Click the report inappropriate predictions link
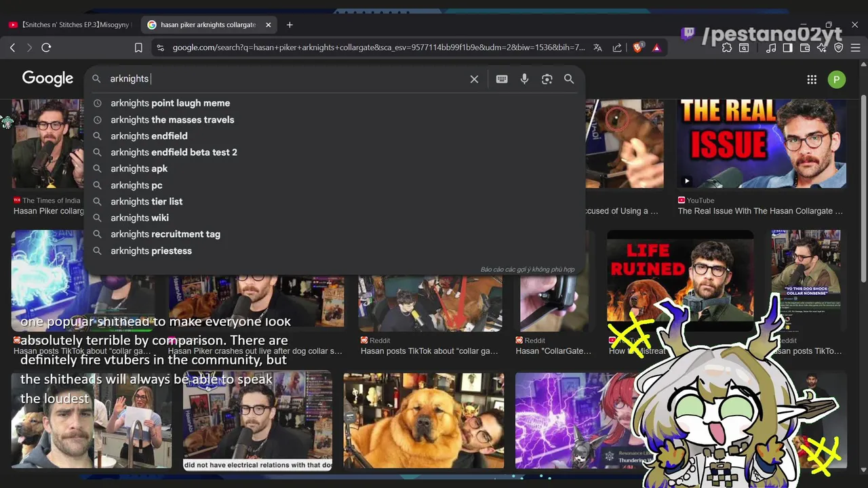This screenshot has height=488, width=868. [x=527, y=269]
